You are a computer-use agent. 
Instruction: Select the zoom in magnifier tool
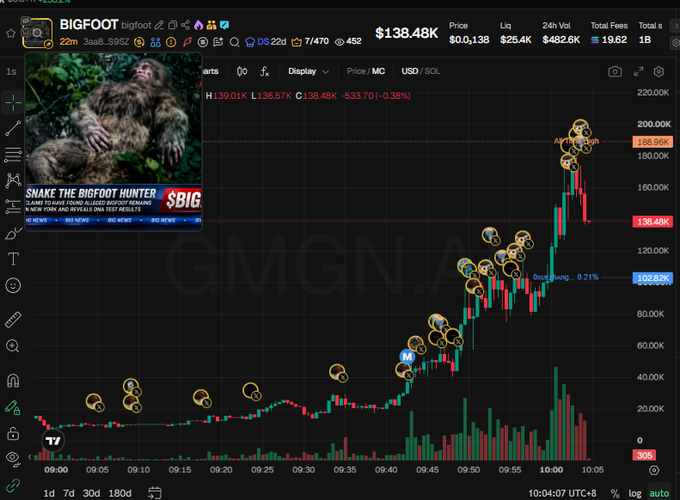coord(13,346)
